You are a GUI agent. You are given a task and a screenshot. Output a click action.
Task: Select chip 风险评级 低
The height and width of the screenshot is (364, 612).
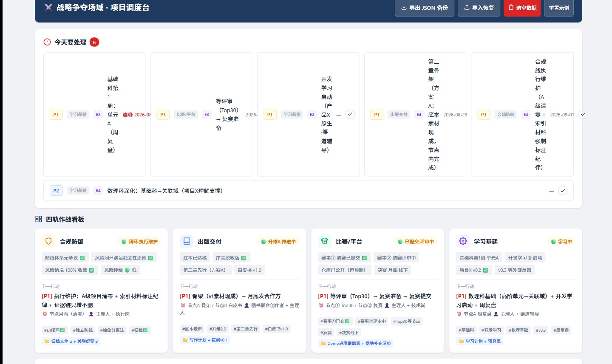120,270
